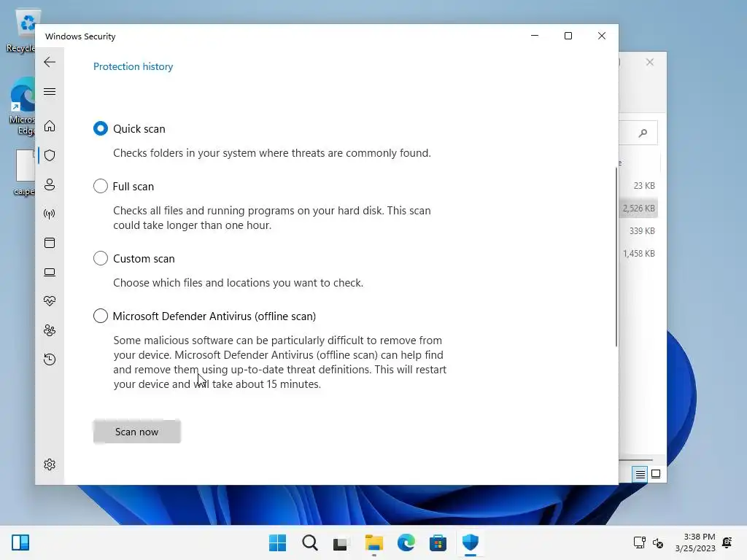The width and height of the screenshot is (747, 560).
Task: Launch Microsoft Edge from the taskbar
Action: pos(406,542)
